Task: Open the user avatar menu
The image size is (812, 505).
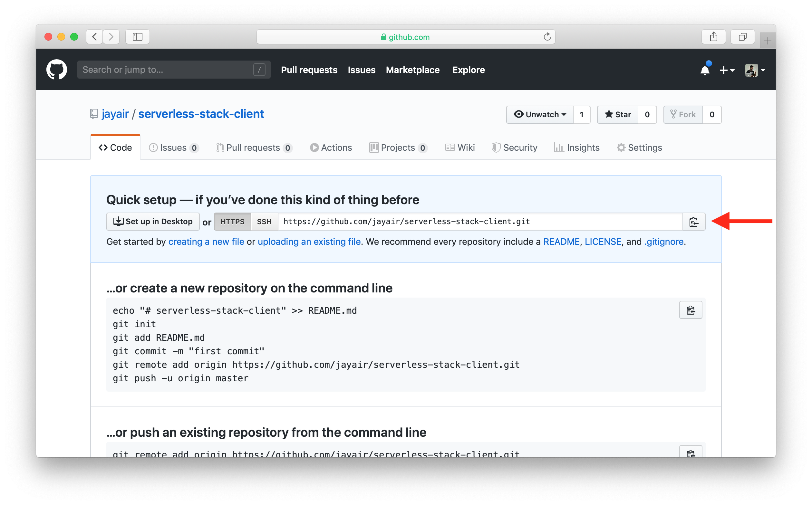Action: pyautogui.click(x=755, y=70)
